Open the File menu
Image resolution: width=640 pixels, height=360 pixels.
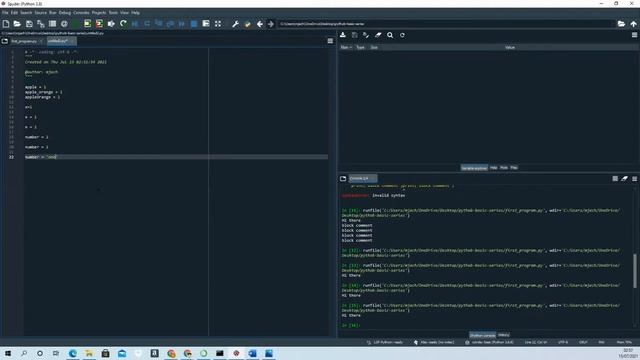[x=5, y=13]
